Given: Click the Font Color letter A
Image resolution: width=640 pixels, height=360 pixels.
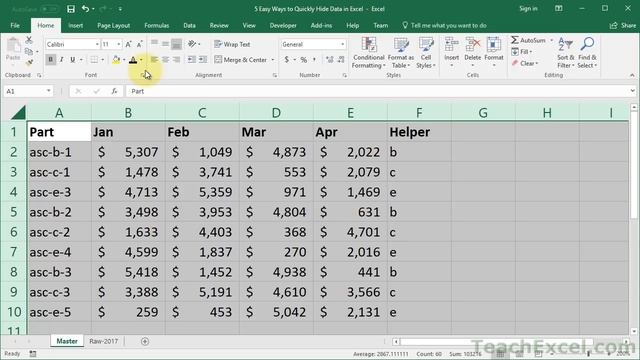Looking at the screenshot, I should pyautogui.click(x=133, y=60).
